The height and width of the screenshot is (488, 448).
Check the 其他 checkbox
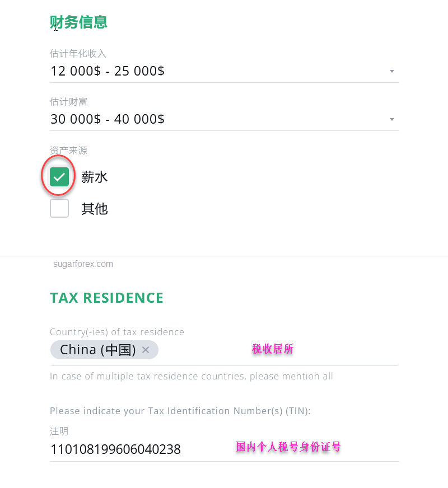pos(59,208)
